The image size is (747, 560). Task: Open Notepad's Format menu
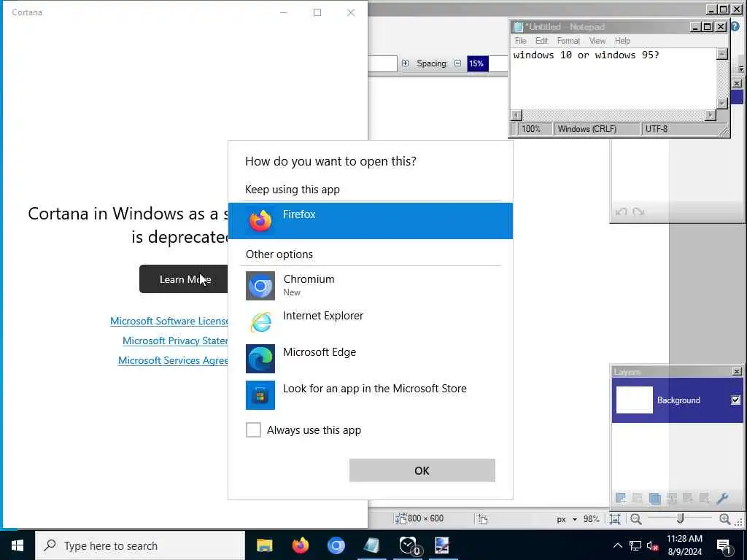coord(568,41)
